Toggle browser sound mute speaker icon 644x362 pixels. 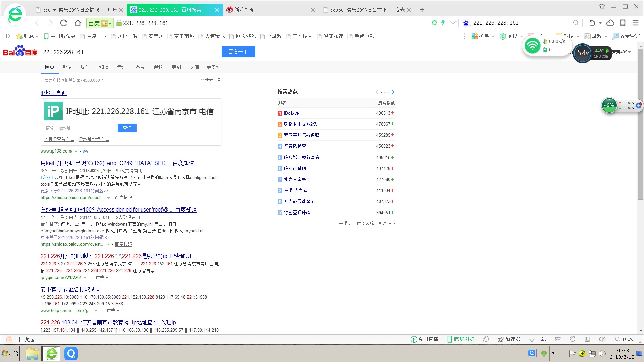click(602, 339)
